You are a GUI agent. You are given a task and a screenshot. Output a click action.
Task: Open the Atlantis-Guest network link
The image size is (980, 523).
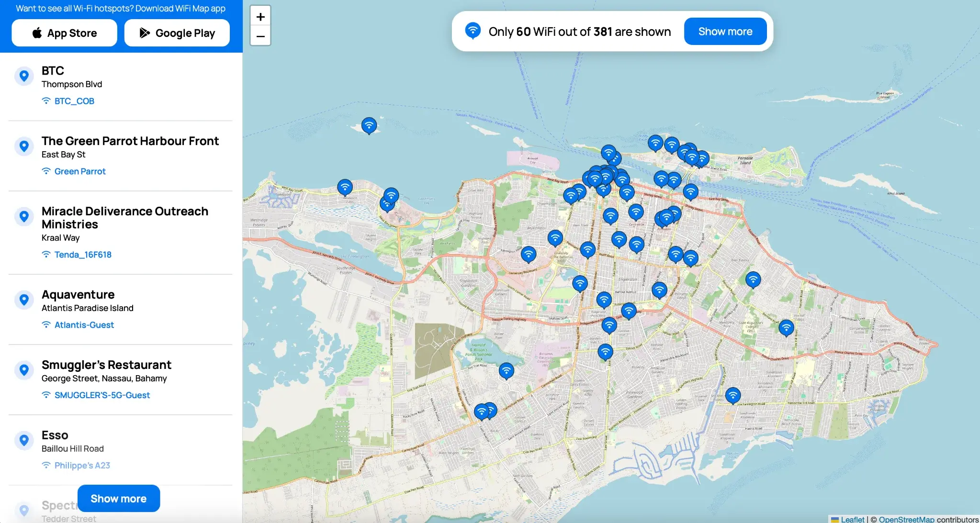[84, 324]
